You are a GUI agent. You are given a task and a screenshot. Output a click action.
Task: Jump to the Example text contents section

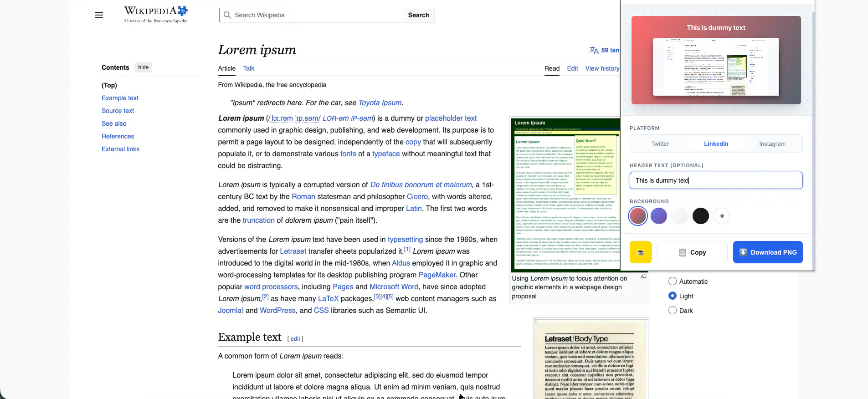[120, 98]
